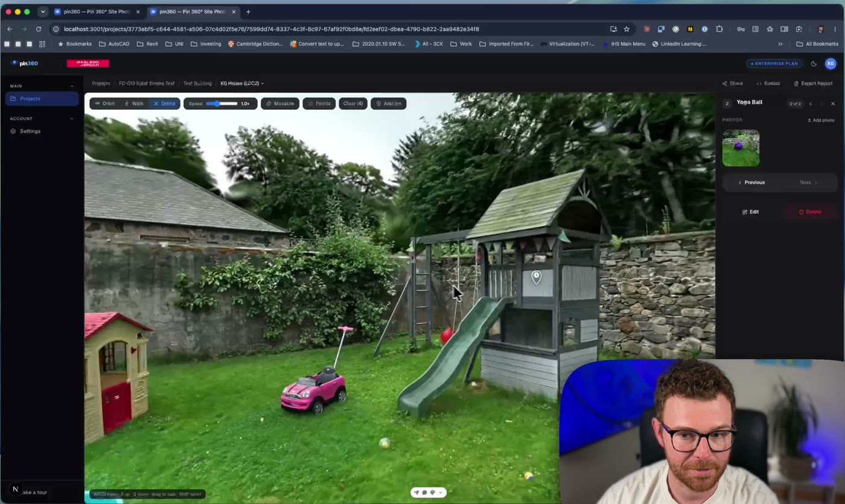
Task: Activate the Points tool
Action: pos(319,103)
